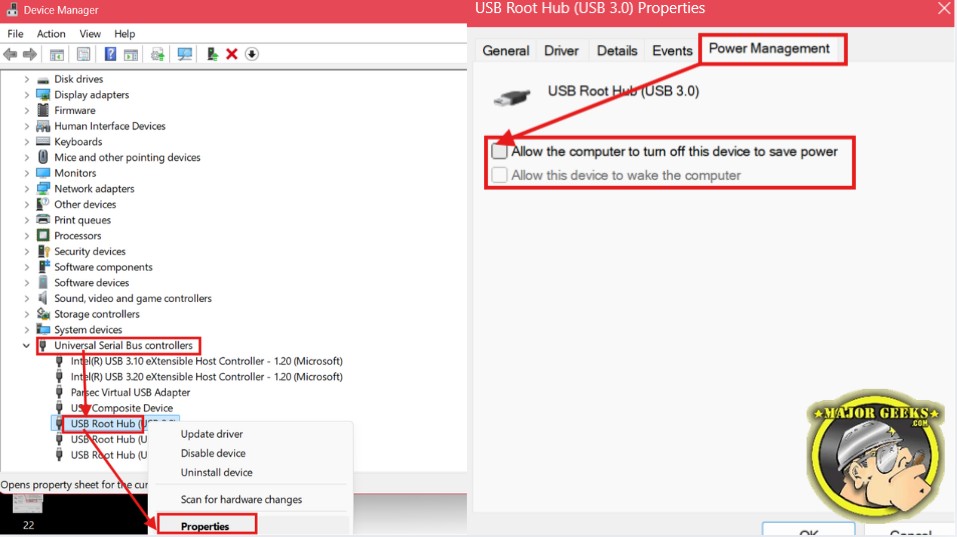Click the Forward arrow toolbar icon
957x537 pixels.
click(29, 54)
